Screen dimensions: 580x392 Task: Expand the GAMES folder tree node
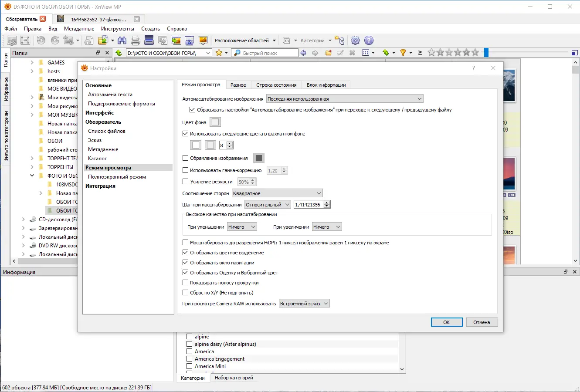click(x=32, y=63)
